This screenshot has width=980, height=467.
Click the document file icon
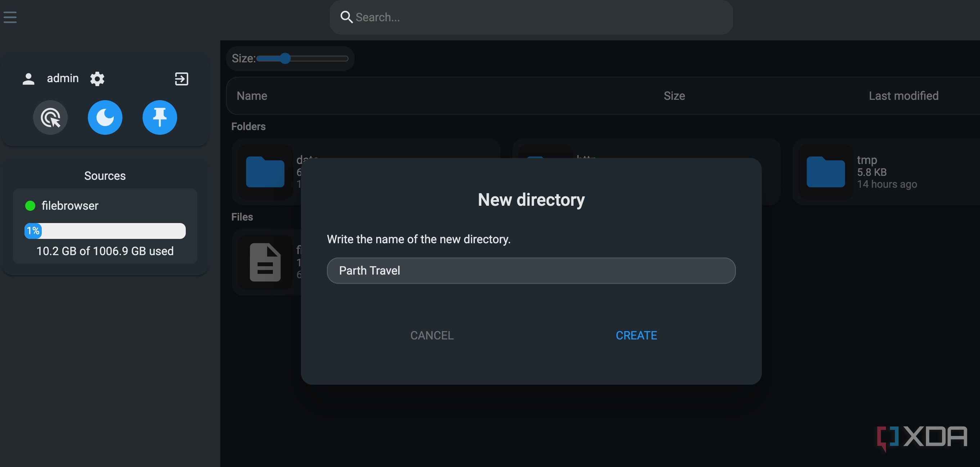pyautogui.click(x=265, y=262)
